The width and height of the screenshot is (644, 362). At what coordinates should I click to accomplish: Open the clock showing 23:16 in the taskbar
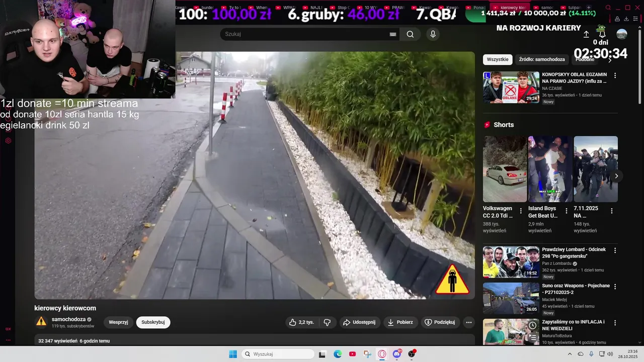628,354
